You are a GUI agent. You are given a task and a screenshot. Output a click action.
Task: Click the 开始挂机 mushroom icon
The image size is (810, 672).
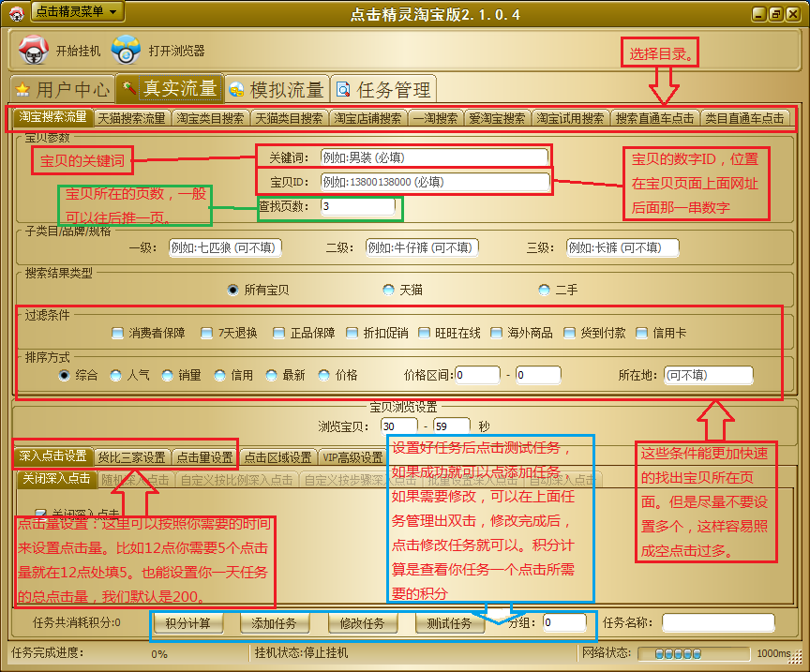pos(34,50)
